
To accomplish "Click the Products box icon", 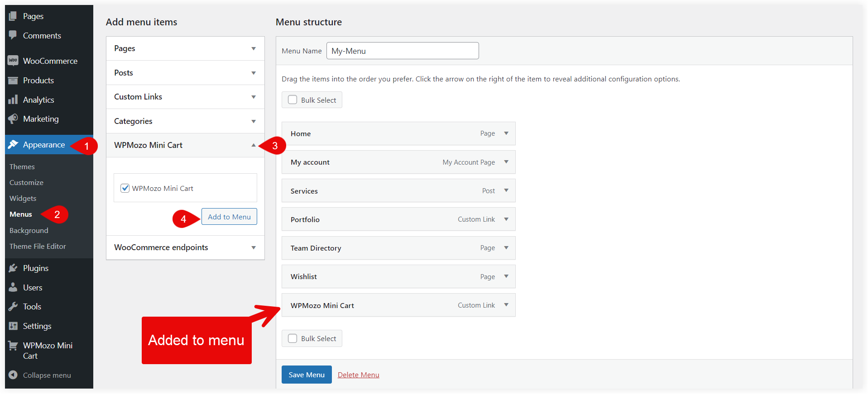I will point(13,80).
